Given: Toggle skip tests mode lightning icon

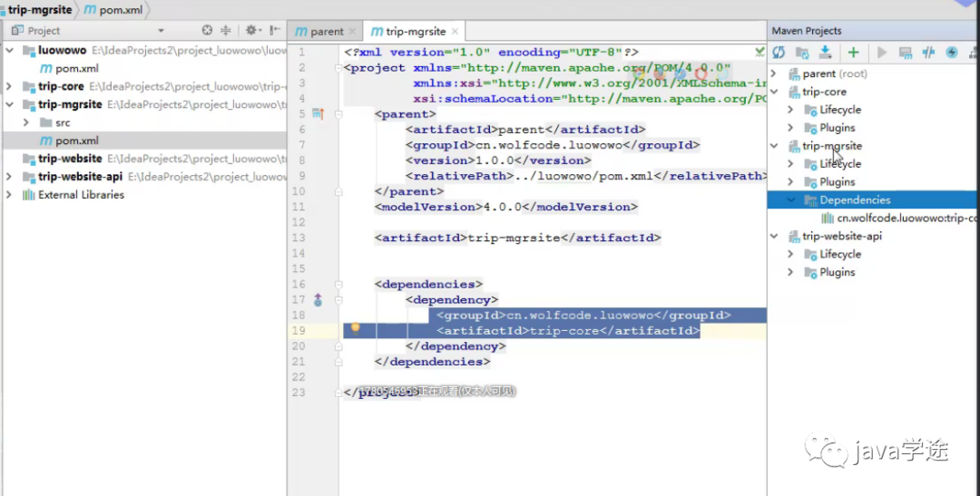Looking at the screenshot, I should pos(951,53).
